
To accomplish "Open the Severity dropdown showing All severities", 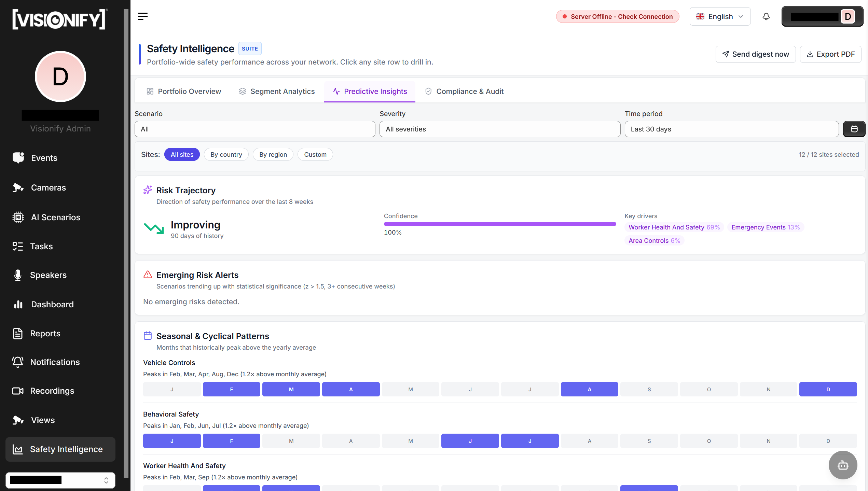I will pos(500,129).
